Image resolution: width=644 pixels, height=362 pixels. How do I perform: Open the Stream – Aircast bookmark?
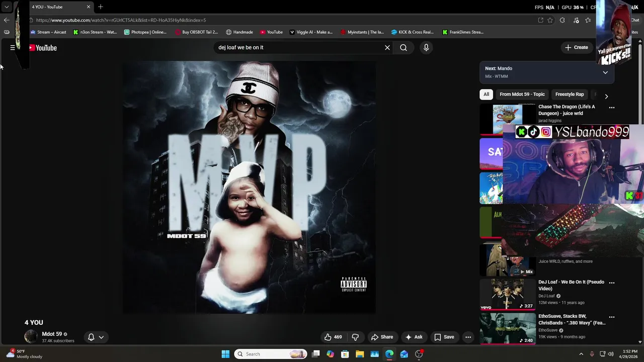(x=48, y=32)
